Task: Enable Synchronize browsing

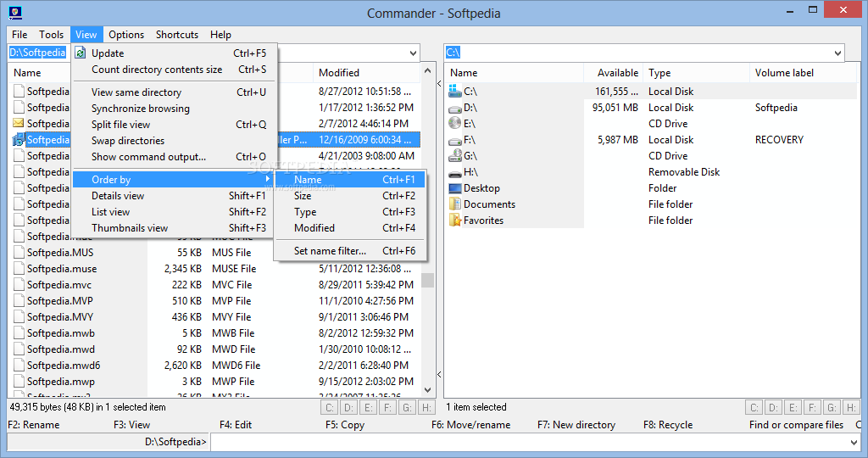Action: 173,109
